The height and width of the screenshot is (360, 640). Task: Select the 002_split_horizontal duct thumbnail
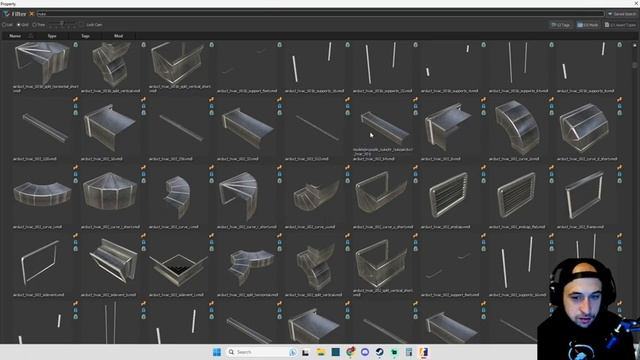click(247, 262)
